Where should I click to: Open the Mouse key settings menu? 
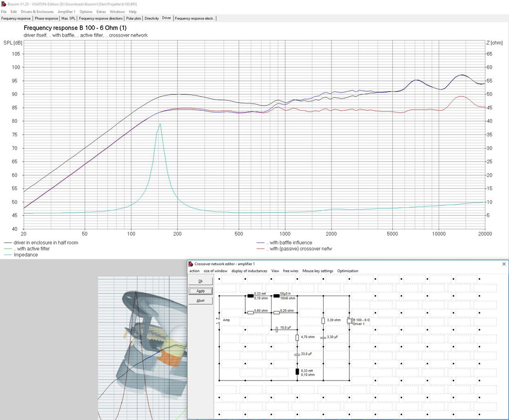tap(318, 271)
